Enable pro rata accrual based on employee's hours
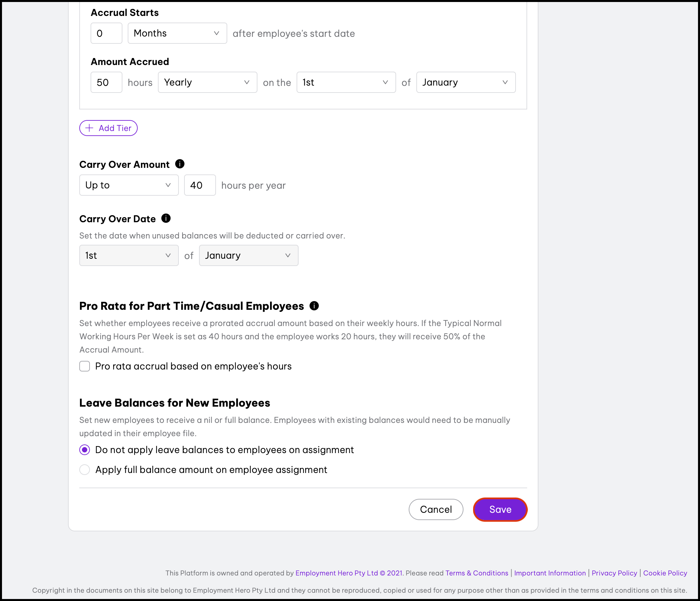The width and height of the screenshot is (700, 601). [x=85, y=366]
